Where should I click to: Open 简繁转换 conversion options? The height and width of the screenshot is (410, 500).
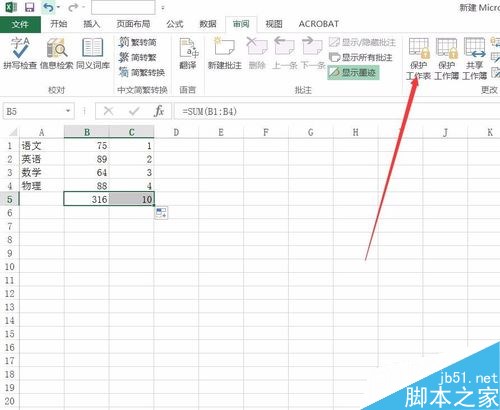pos(142,72)
